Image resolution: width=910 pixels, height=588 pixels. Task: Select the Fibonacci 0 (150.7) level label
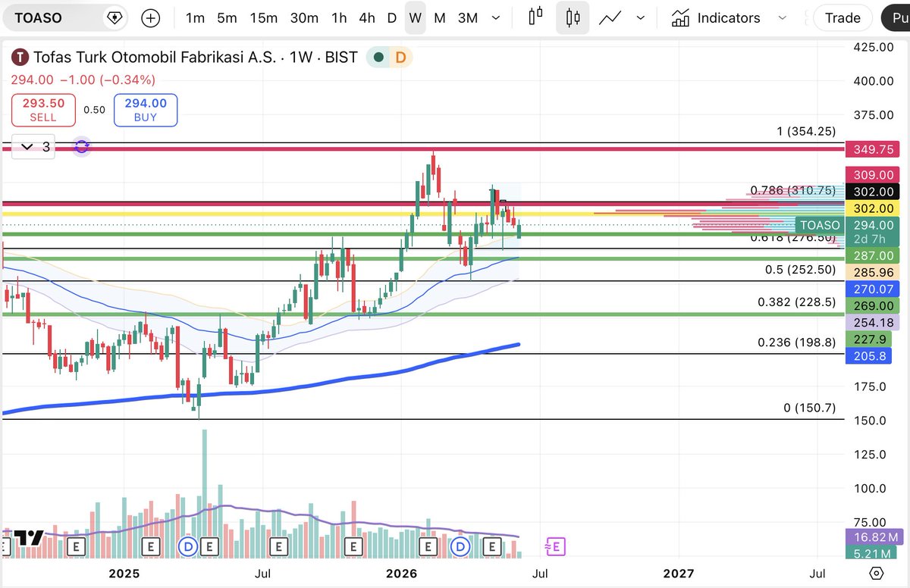(x=810, y=408)
